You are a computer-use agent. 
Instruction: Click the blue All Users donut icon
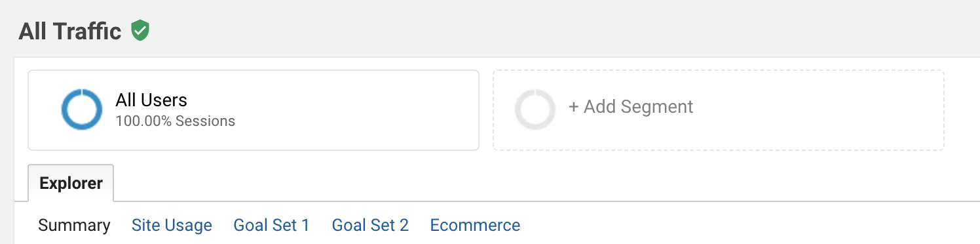pos(82,110)
